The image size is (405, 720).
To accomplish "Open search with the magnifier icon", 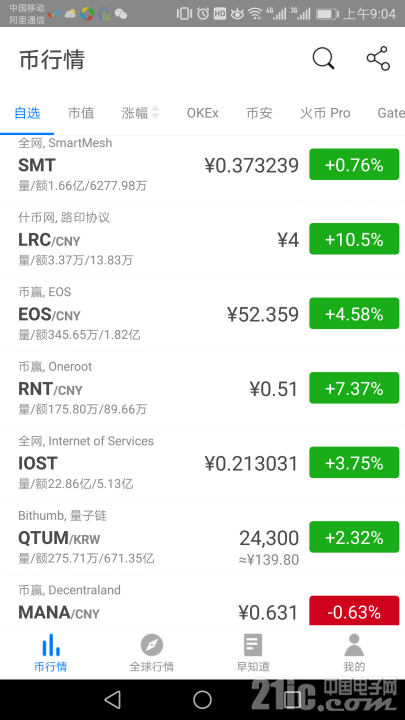I will tap(324, 59).
